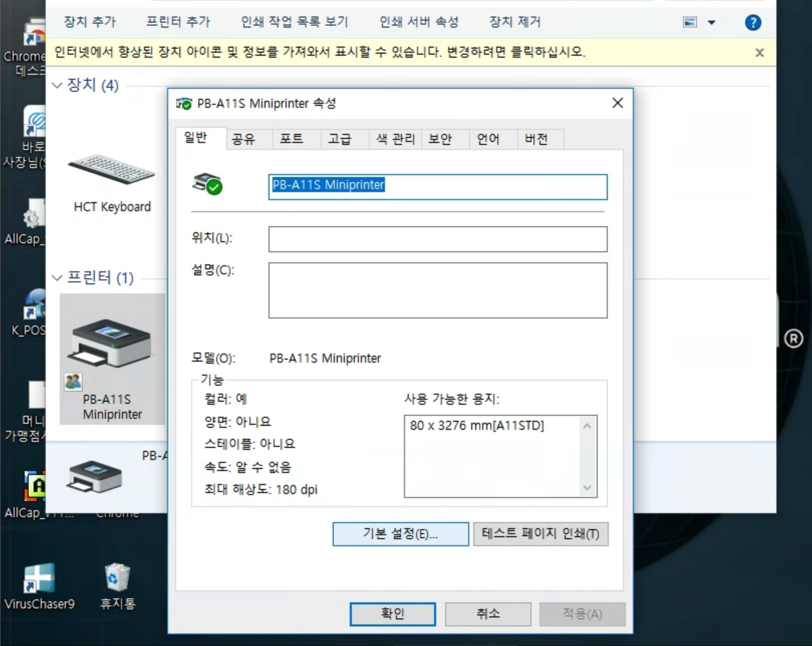Click 인쇄 작업 목록 보기
The height and width of the screenshot is (646, 812).
coord(294,22)
